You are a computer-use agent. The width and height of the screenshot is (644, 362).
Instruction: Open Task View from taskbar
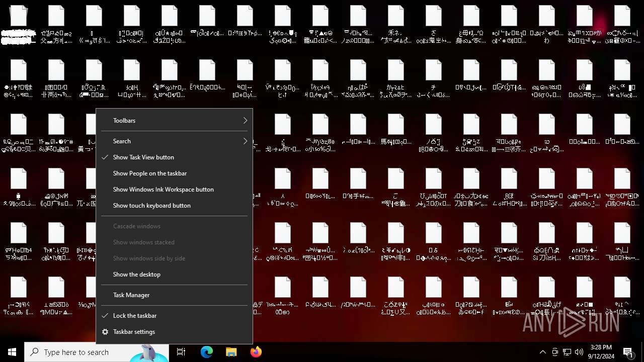(x=181, y=352)
